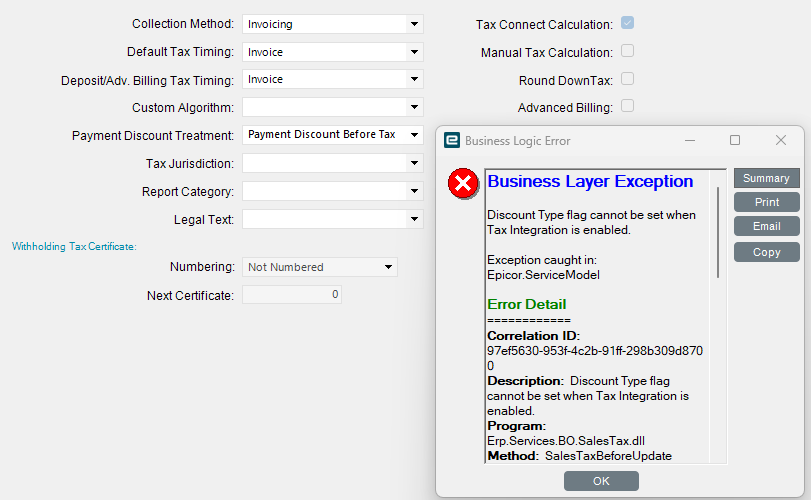
Task: Open the Custom Algorithm dropdown
Action: [333, 108]
